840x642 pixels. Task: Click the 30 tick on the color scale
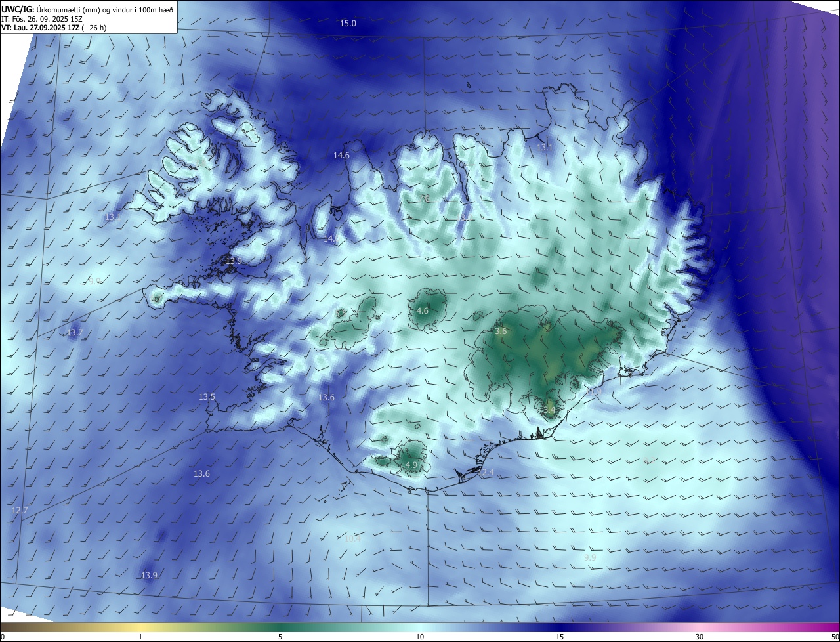[700, 637]
